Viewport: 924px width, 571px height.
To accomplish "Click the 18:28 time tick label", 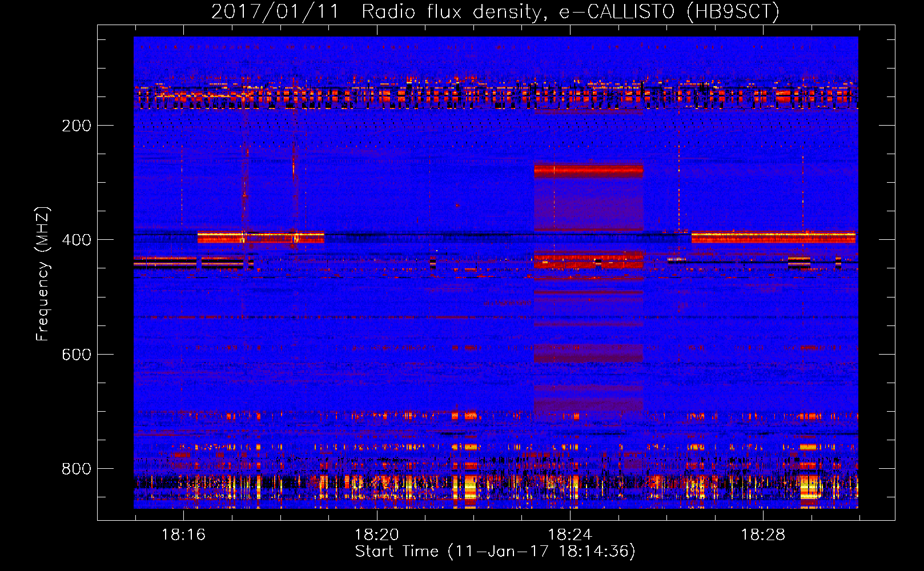I will coord(763,535).
